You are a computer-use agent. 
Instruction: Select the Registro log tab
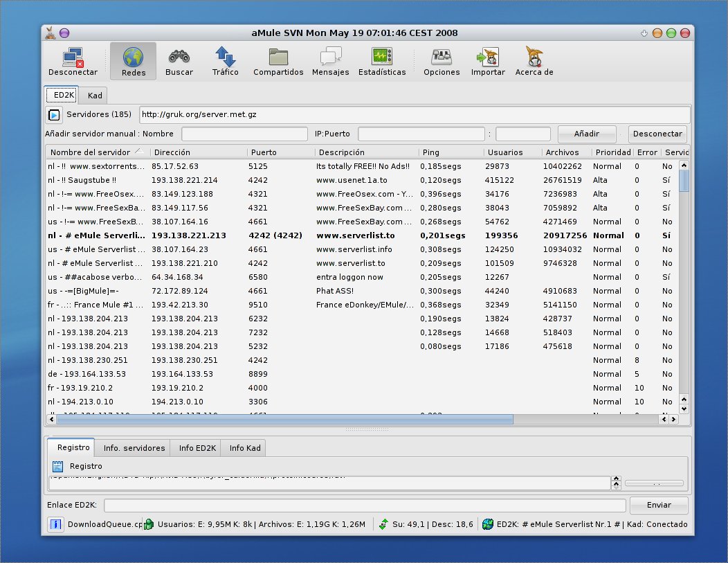[x=73, y=448]
